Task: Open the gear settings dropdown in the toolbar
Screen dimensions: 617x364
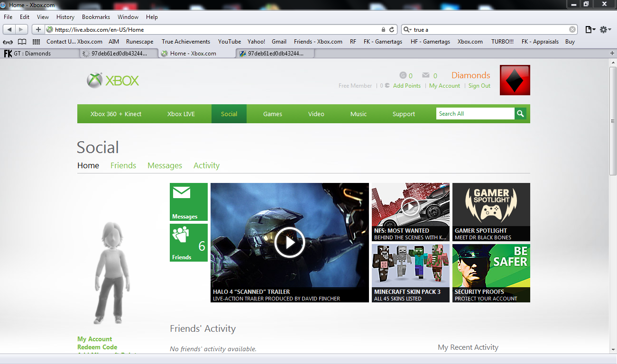Action: click(x=605, y=29)
